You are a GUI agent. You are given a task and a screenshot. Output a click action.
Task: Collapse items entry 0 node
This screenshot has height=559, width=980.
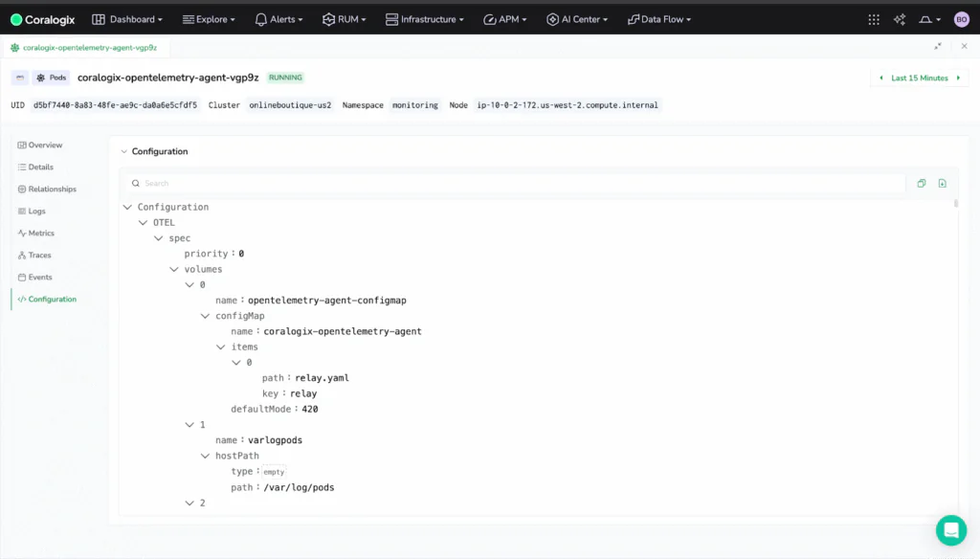click(236, 363)
